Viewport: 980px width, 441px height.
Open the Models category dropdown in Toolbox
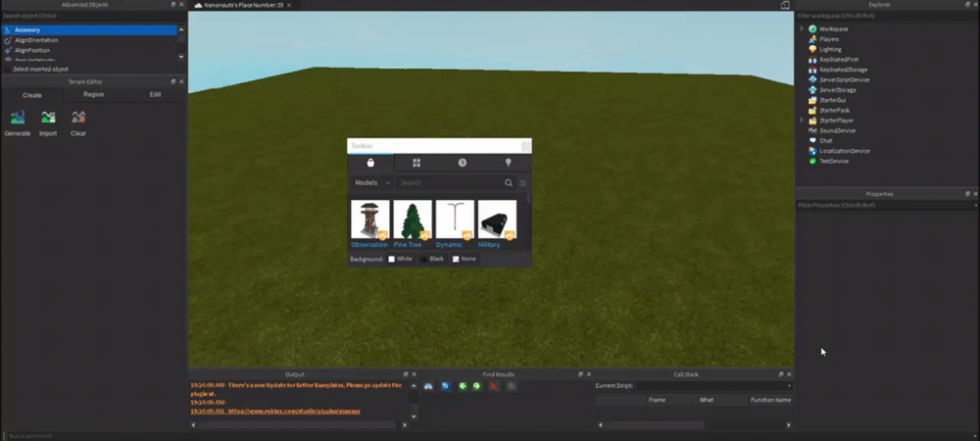[x=371, y=183]
